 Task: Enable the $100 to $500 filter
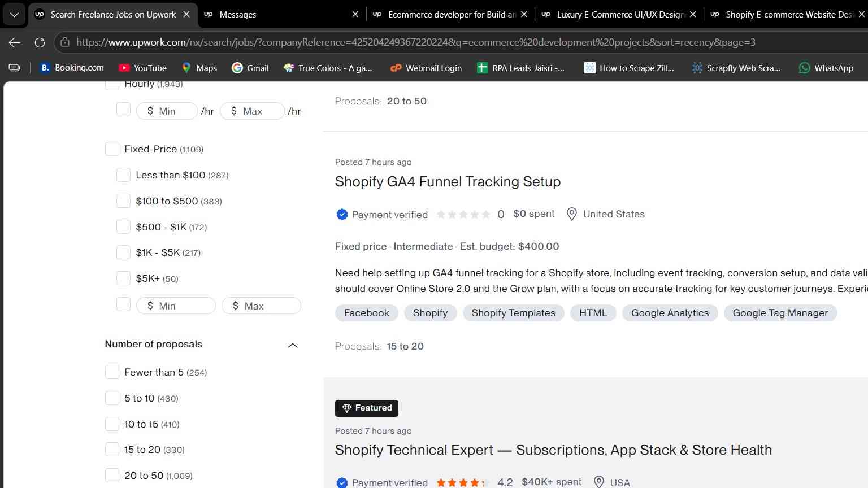point(123,201)
